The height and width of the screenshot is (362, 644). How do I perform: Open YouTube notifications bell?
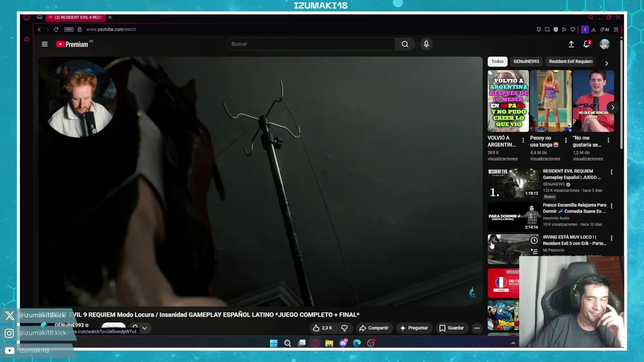point(586,44)
